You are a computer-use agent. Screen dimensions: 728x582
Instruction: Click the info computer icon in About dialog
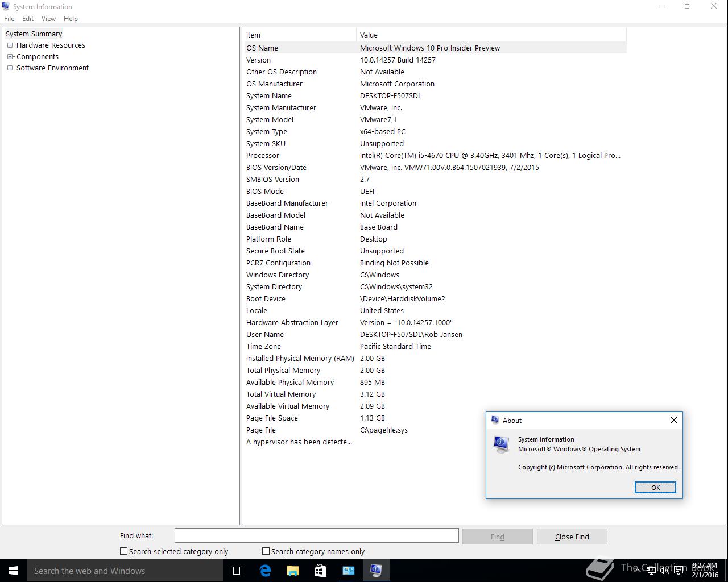[500, 444]
